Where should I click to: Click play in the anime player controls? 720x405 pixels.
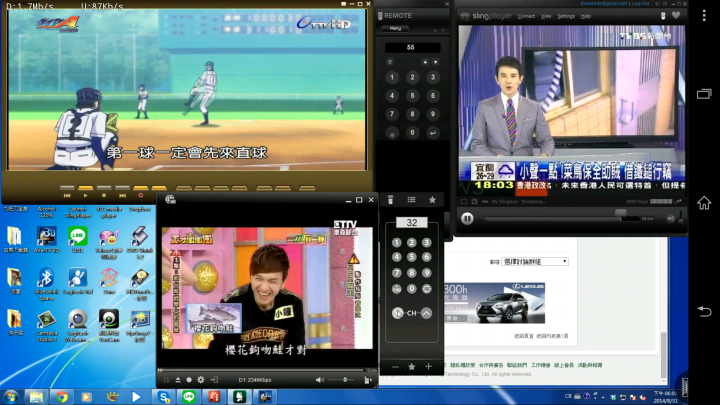[85, 196]
